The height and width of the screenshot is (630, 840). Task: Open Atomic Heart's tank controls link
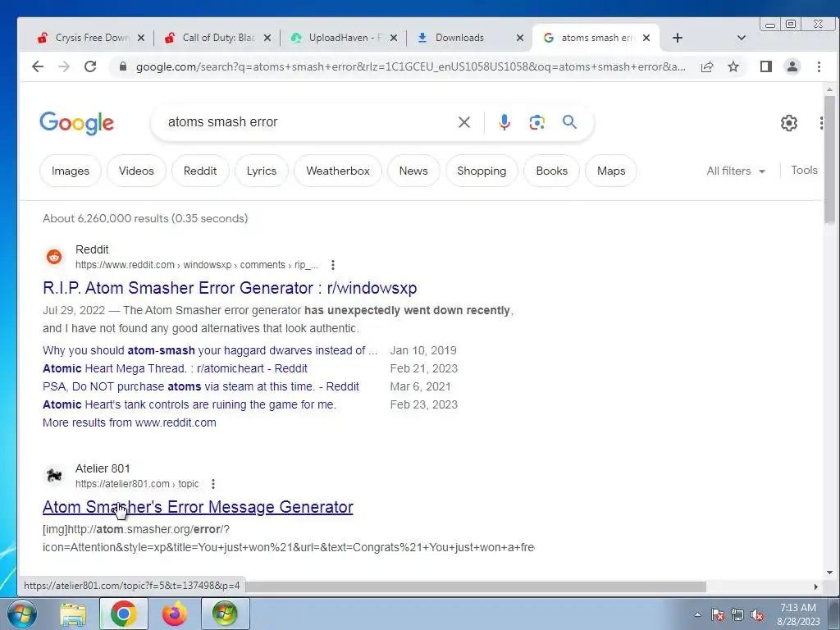pyautogui.click(x=189, y=404)
